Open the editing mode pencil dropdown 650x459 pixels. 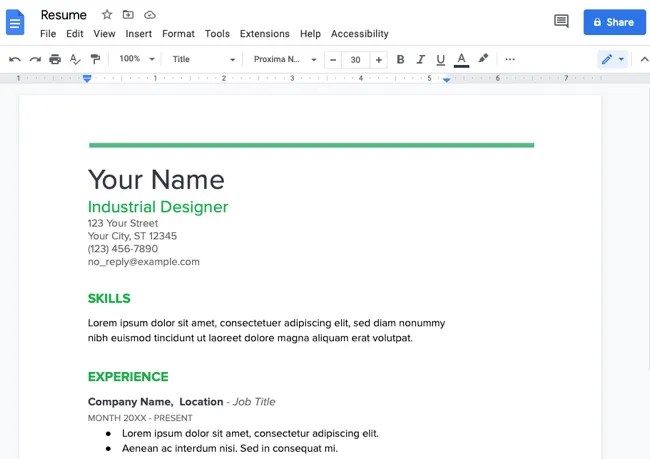pyautogui.click(x=613, y=59)
